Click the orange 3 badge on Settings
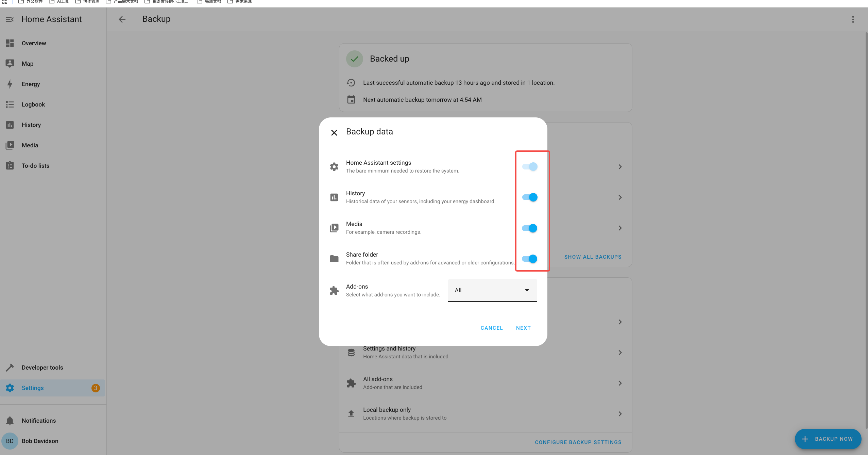 coord(96,388)
